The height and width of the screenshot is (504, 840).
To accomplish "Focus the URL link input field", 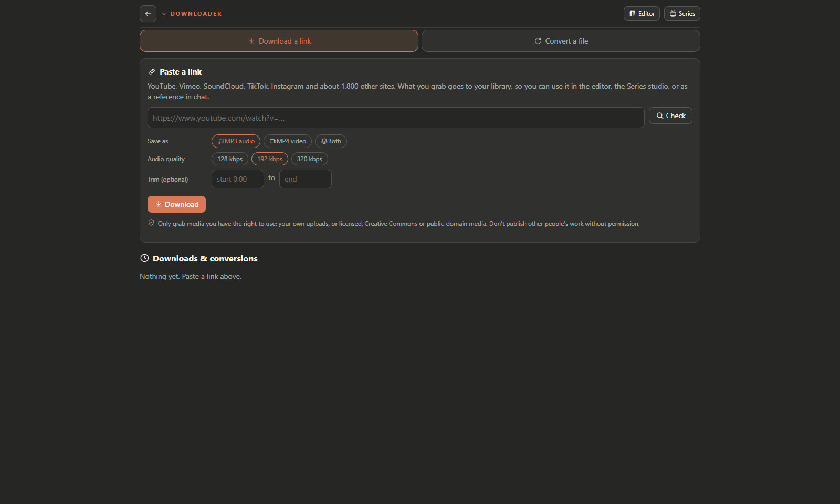I will click(396, 118).
